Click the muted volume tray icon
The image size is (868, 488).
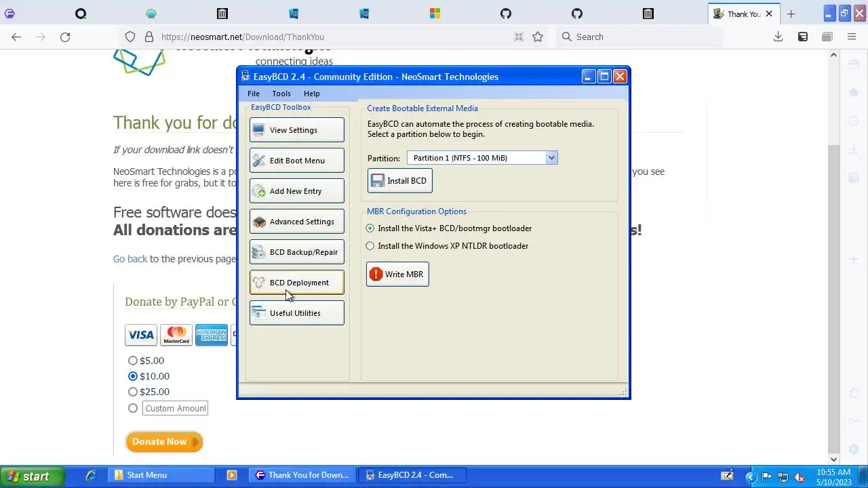click(x=799, y=477)
